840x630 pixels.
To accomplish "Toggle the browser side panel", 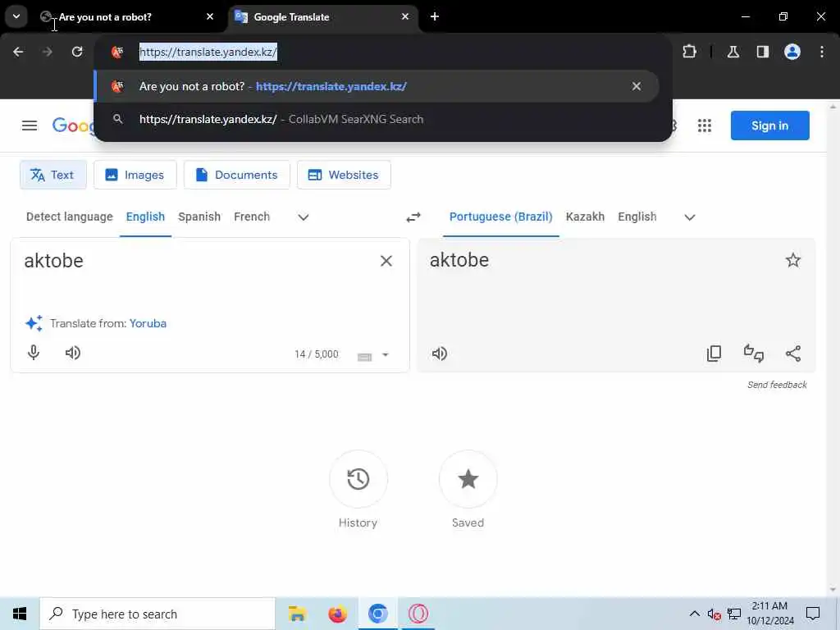I will pyautogui.click(x=763, y=52).
